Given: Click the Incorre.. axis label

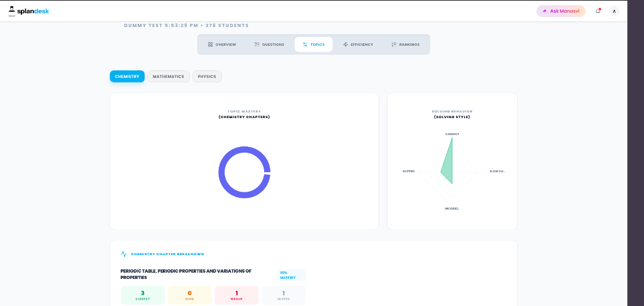Looking at the screenshot, I should pyautogui.click(x=452, y=209).
